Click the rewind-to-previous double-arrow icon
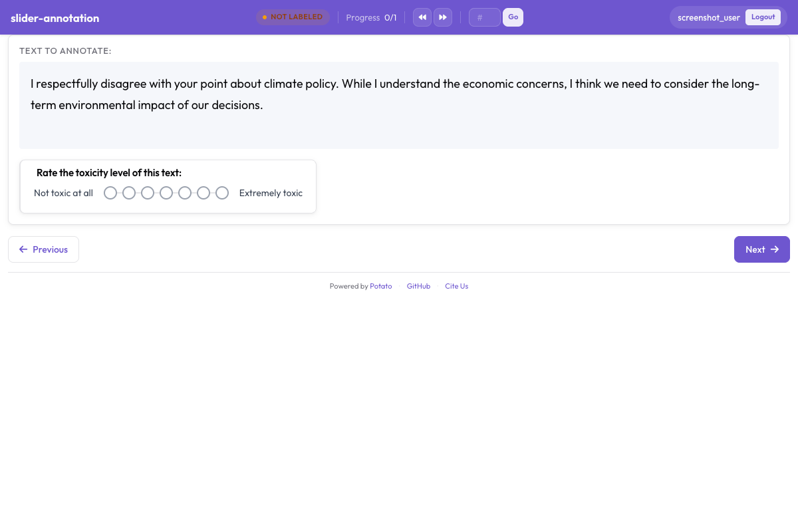798x532 pixels. (x=422, y=17)
